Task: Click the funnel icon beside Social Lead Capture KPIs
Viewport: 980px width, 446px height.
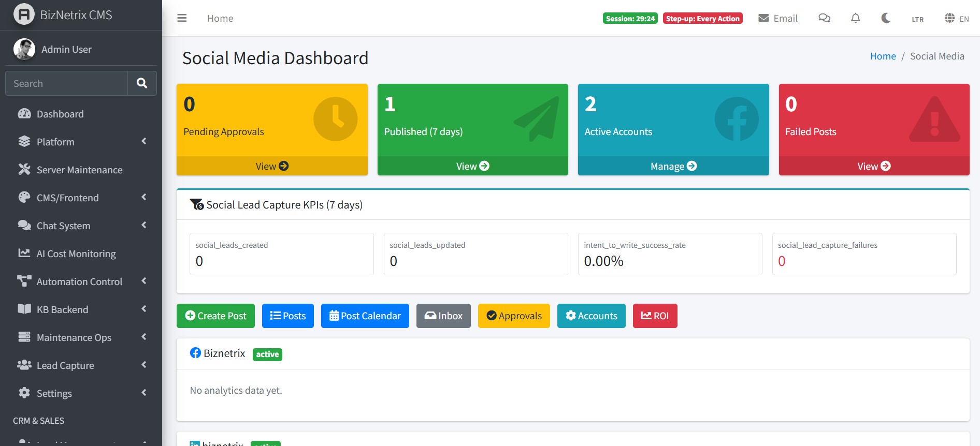Action: click(197, 204)
